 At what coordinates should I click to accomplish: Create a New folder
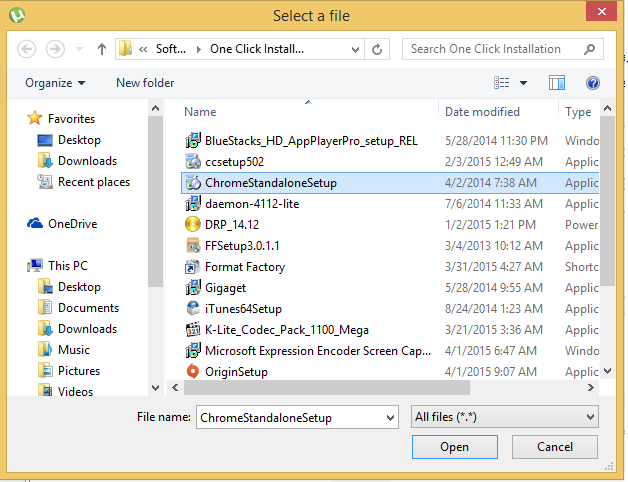145,83
